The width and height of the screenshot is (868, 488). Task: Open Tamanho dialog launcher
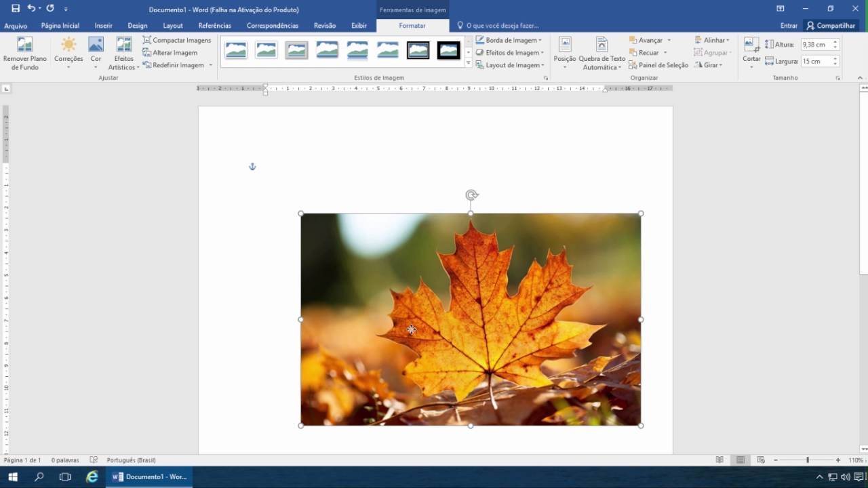coord(837,78)
